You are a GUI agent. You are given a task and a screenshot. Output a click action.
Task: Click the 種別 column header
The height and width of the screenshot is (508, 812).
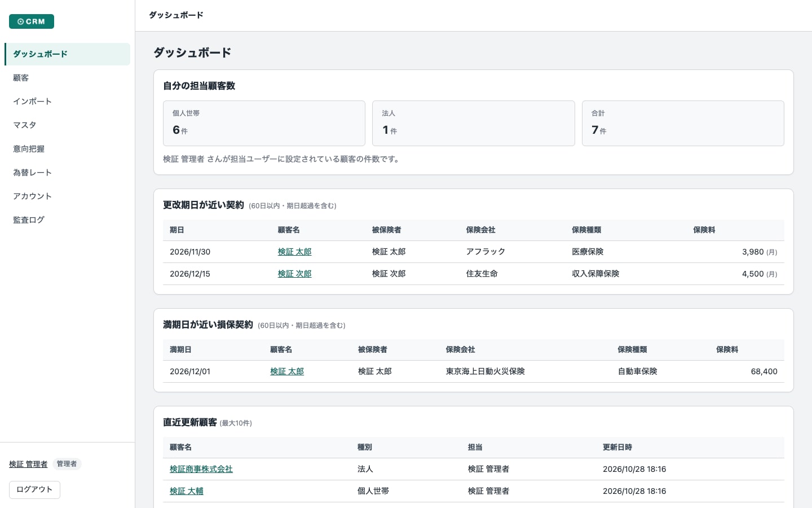(365, 448)
